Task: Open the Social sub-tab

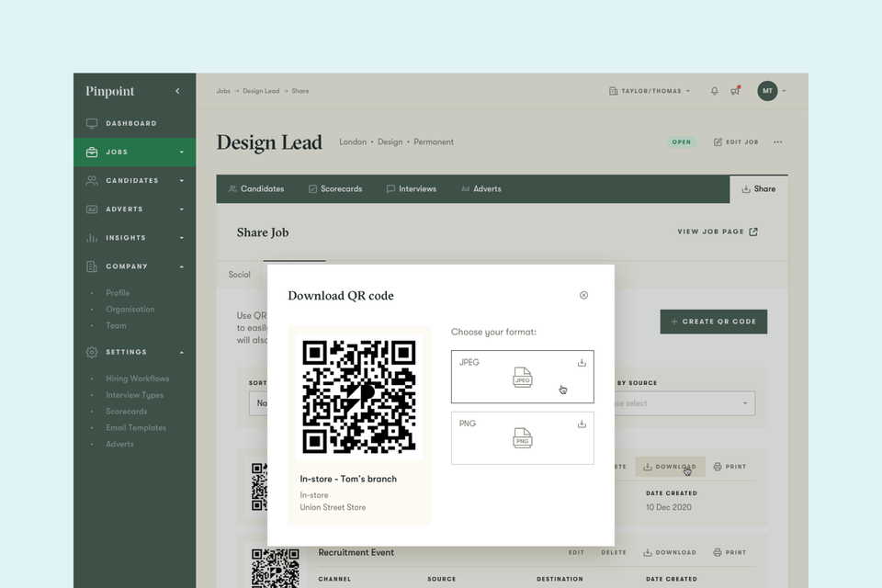Action: [240, 275]
